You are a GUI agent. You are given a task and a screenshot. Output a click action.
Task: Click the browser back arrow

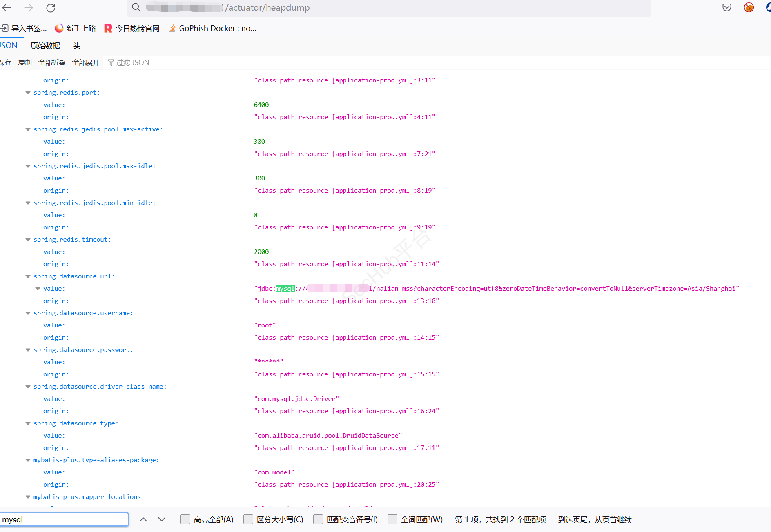click(7, 8)
